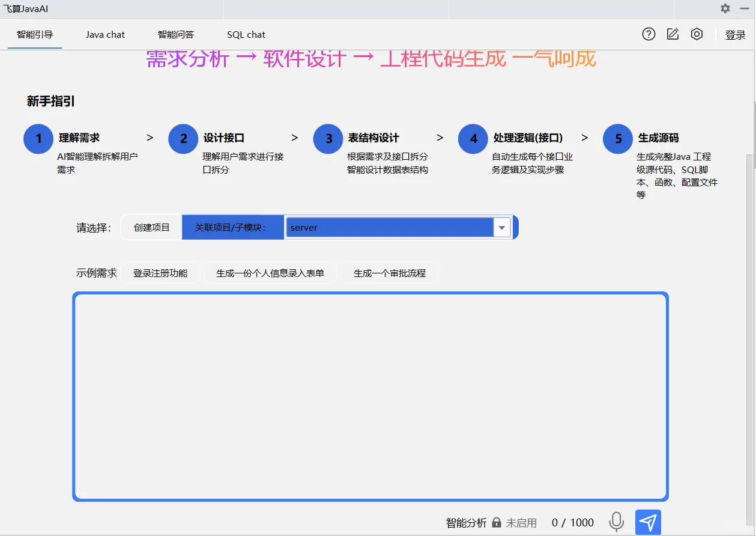
Task: Switch to the SQL chat tab
Action: coord(246,34)
